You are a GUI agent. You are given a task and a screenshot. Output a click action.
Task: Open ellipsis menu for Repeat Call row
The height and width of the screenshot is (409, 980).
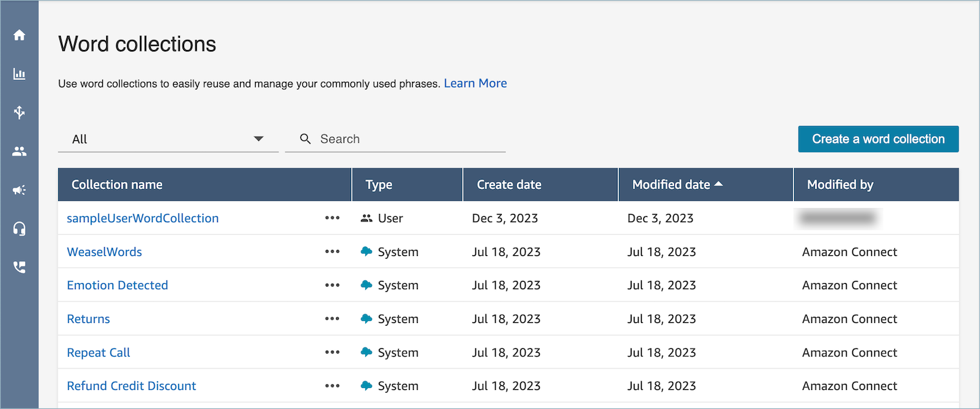332,353
